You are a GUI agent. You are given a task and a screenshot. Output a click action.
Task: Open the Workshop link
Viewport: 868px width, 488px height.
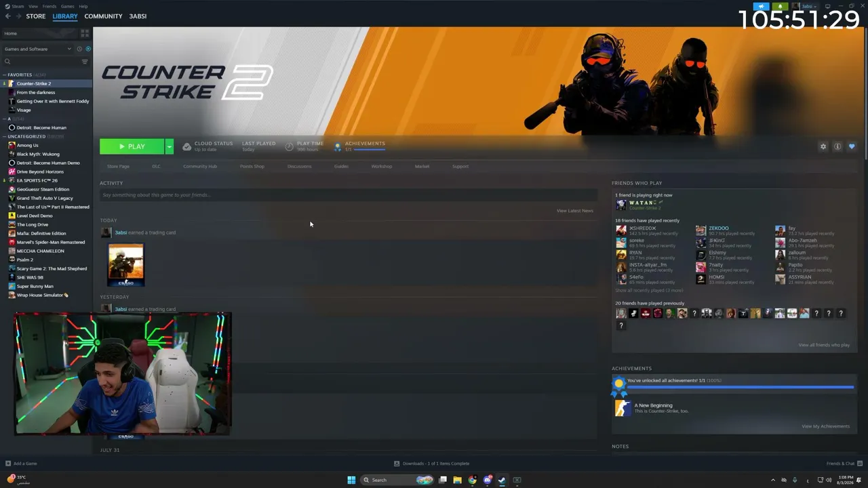382,166
